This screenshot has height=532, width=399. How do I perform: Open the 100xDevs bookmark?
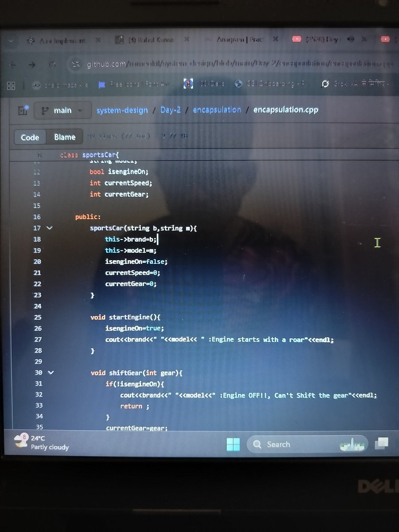click(x=204, y=84)
